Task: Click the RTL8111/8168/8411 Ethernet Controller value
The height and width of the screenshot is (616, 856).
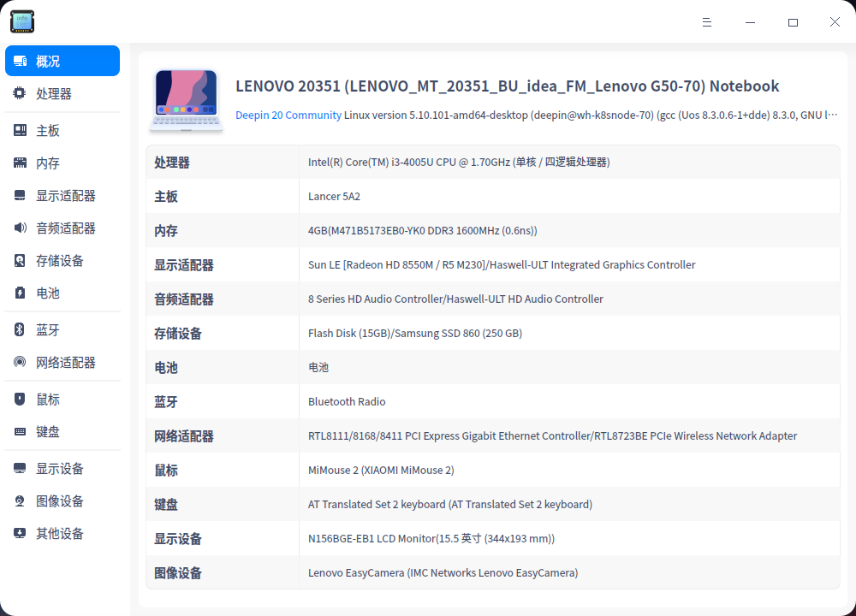Action: (x=552, y=436)
